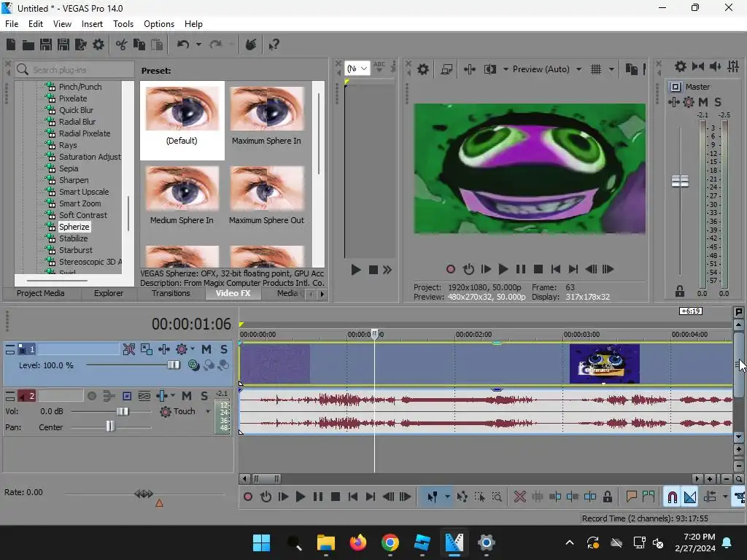Image resolution: width=747 pixels, height=560 pixels.
Task: Open preview window project video properties gear
Action: (x=422, y=69)
